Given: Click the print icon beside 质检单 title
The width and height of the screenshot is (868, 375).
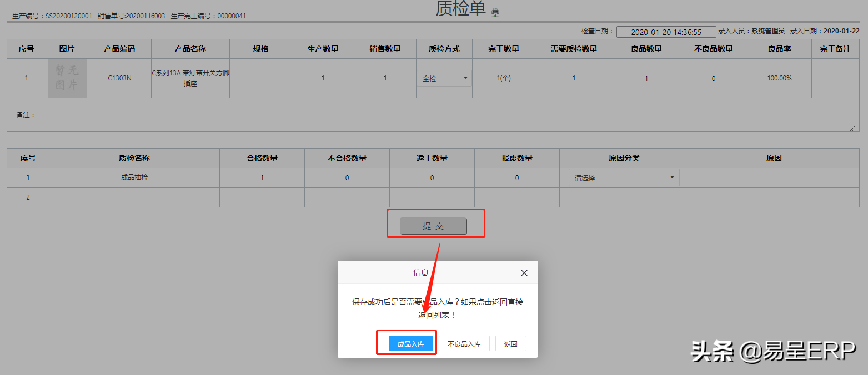Looking at the screenshot, I should (x=495, y=12).
